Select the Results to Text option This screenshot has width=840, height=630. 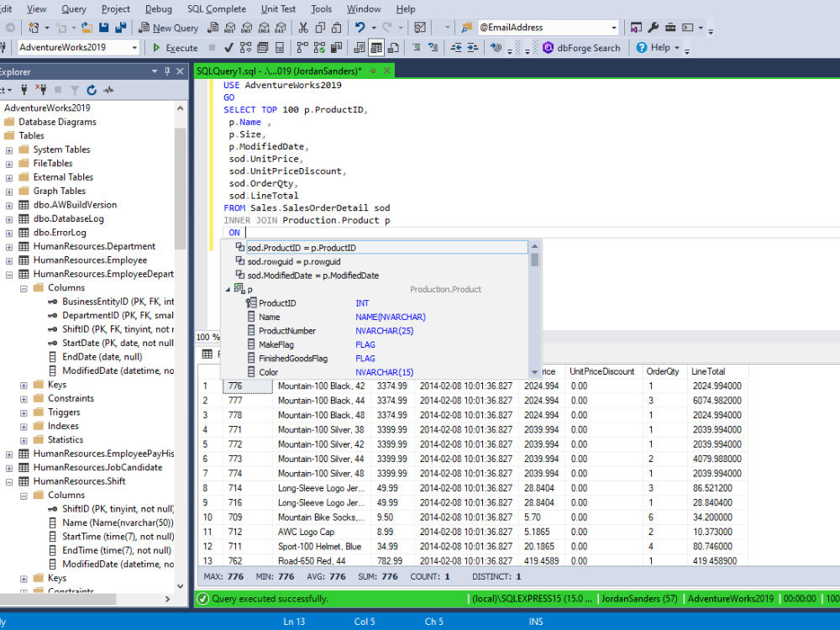(360, 48)
